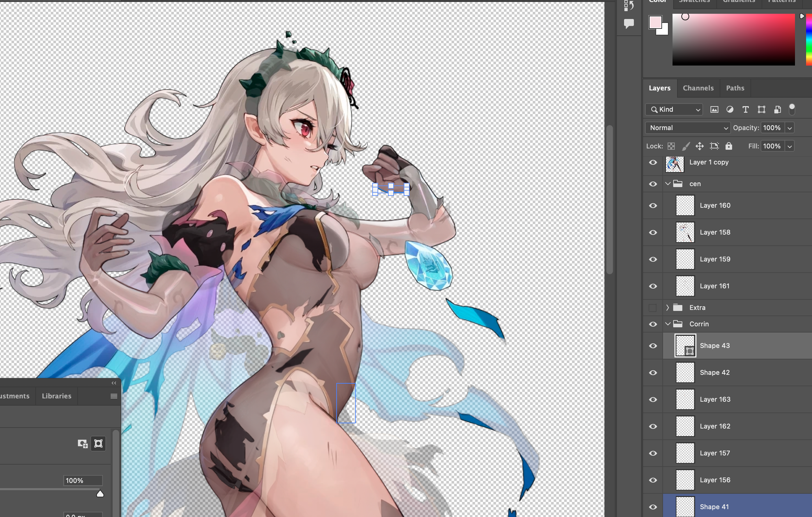Click the smart object filter icon
This screenshot has height=517, width=812.
(x=777, y=109)
